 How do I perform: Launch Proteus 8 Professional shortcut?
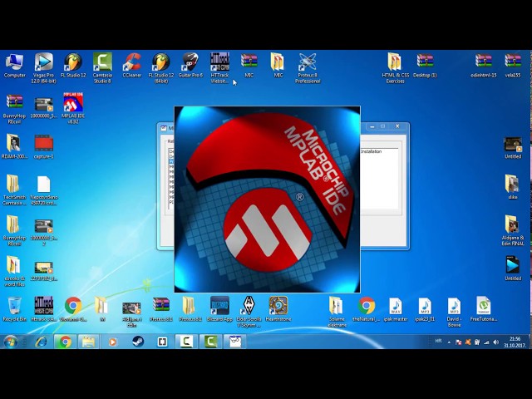[x=308, y=68]
